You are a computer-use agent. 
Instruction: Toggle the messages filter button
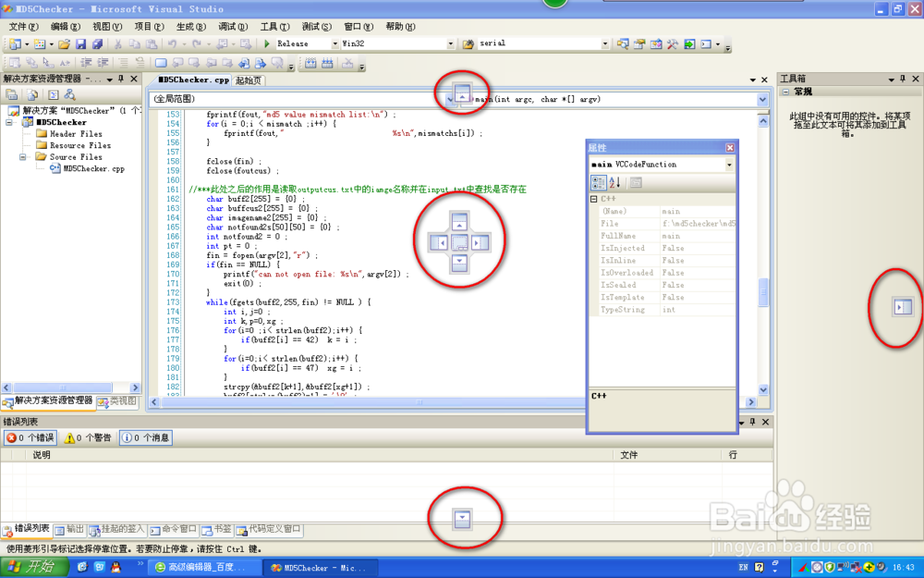coord(146,437)
